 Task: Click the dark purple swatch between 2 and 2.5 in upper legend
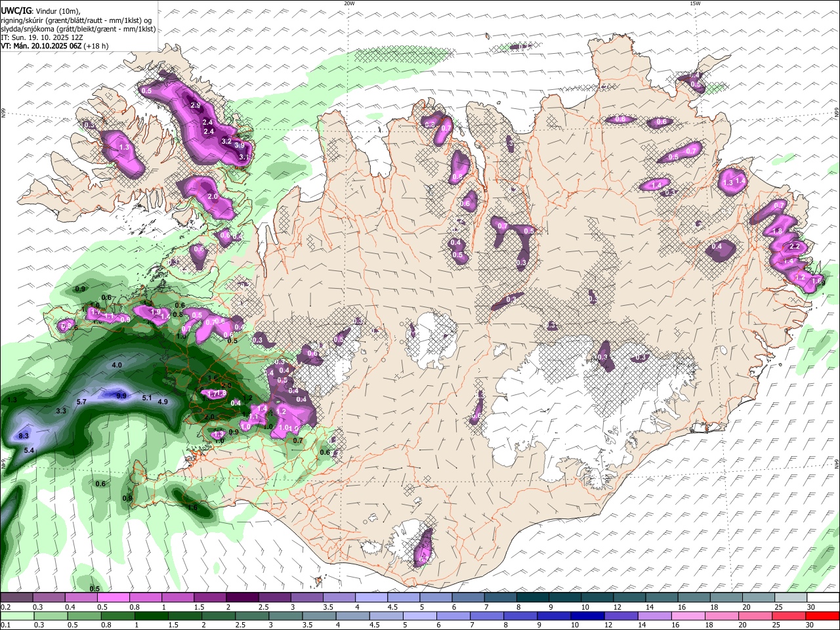[242, 598]
